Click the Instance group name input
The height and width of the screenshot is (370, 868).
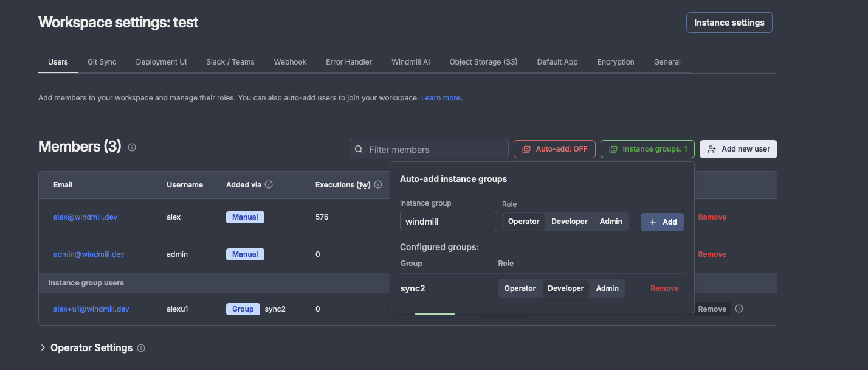448,222
